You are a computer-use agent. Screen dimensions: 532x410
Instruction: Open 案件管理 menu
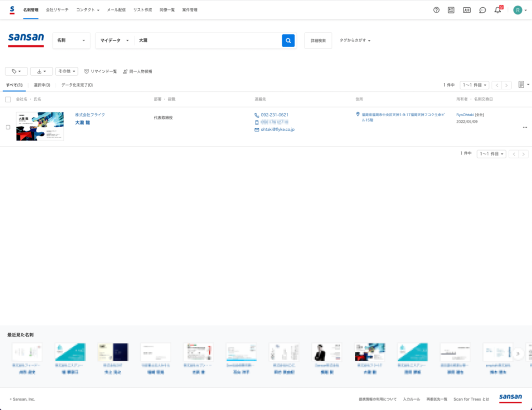point(190,10)
